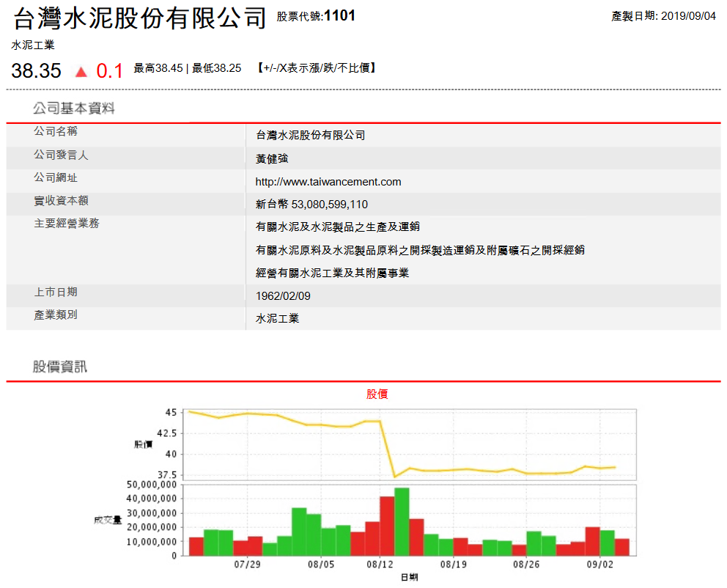Image resolution: width=727 pixels, height=588 pixels.
Task: Click the 【+/-/X表示漲/跌/不比價】 legend note
Action: pos(316,68)
